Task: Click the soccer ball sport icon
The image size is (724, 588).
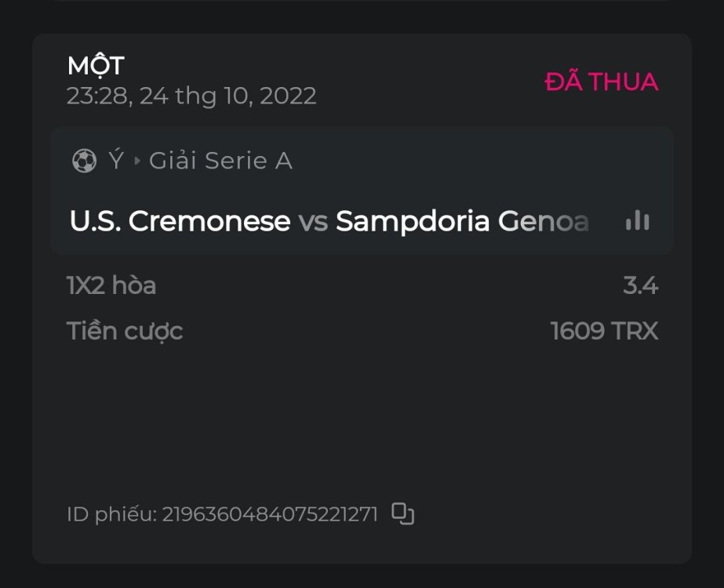Action: pos(83,162)
